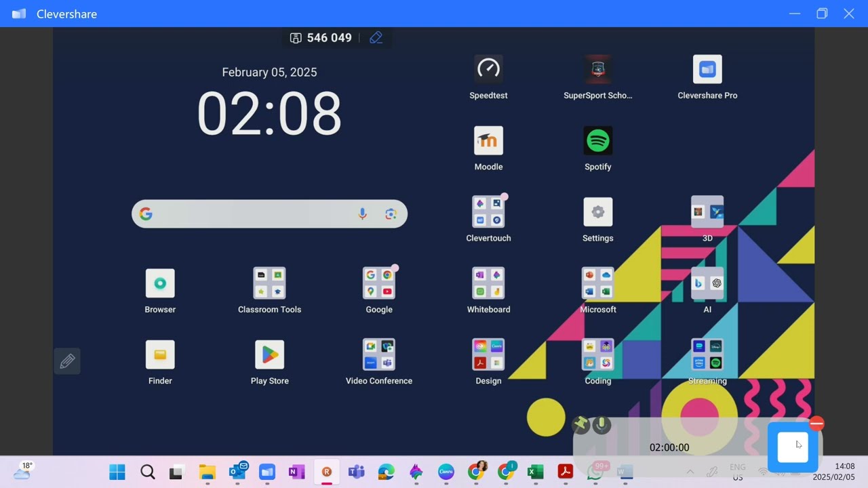Viewport: 868px width, 488px height.
Task: Open Canva from the taskbar
Action: (x=446, y=472)
